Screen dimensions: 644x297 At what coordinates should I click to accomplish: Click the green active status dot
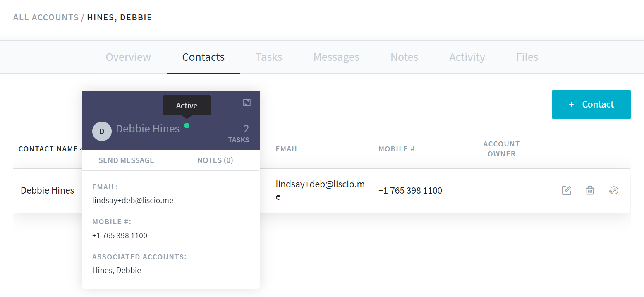click(x=187, y=125)
